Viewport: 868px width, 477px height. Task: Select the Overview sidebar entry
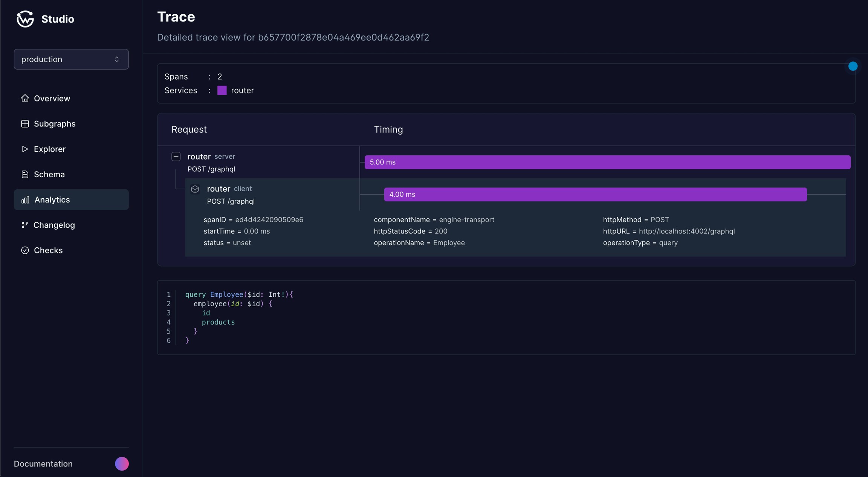[x=52, y=98]
